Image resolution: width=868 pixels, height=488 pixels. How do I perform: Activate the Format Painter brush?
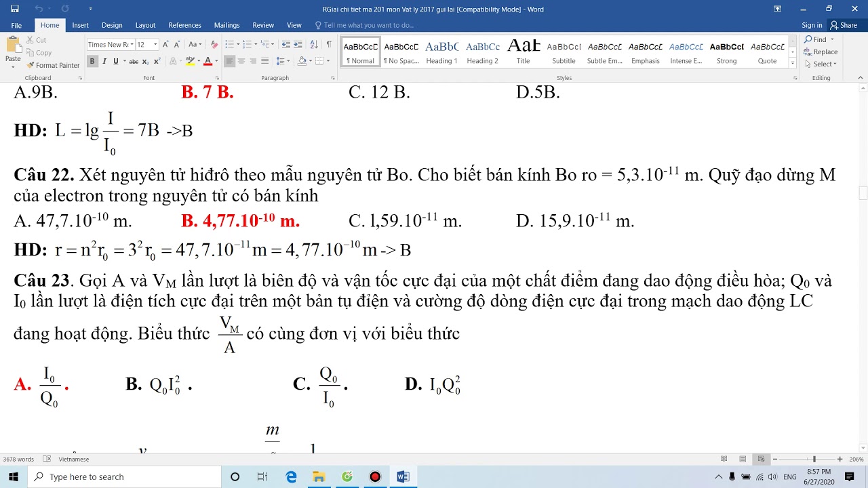[53, 65]
